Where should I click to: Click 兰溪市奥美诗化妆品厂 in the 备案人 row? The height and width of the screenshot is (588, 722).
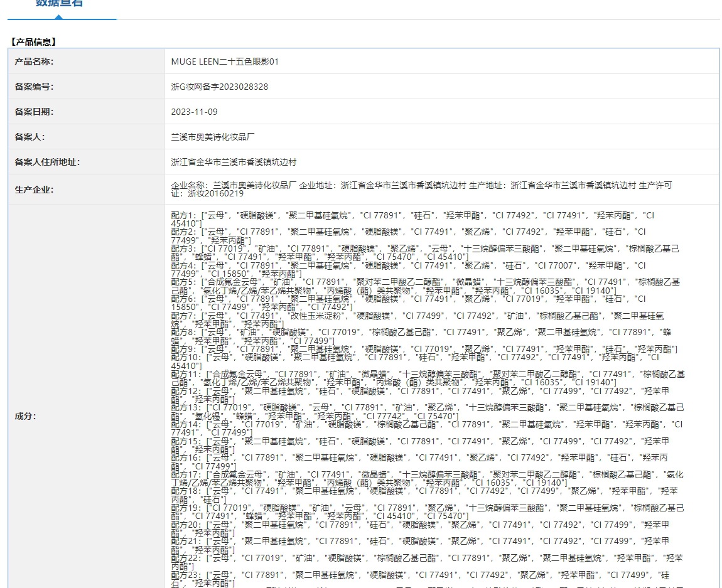pyautogui.click(x=213, y=137)
